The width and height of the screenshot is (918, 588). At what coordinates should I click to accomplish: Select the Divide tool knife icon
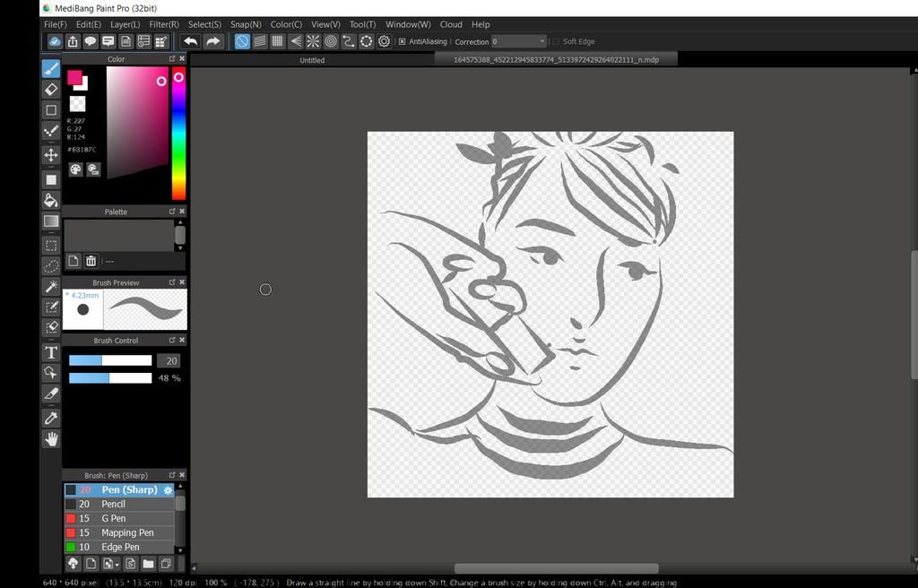tap(51, 393)
